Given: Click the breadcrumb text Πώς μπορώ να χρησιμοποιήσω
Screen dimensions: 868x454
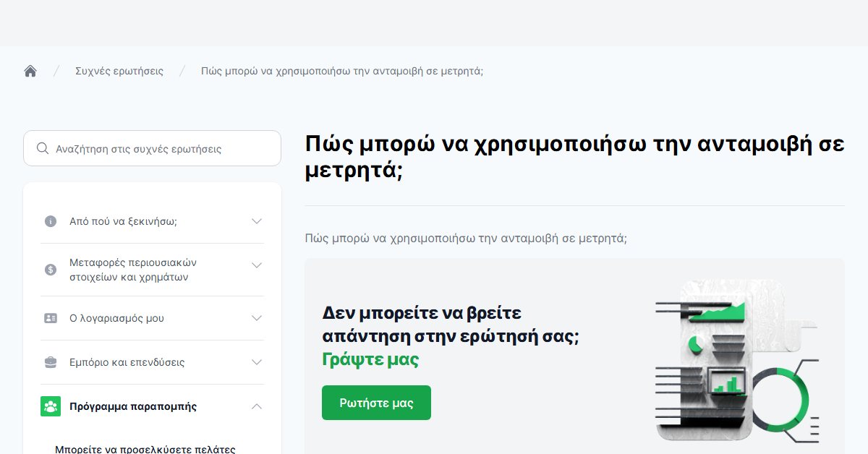Looking at the screenshot, I should [342, 71].
